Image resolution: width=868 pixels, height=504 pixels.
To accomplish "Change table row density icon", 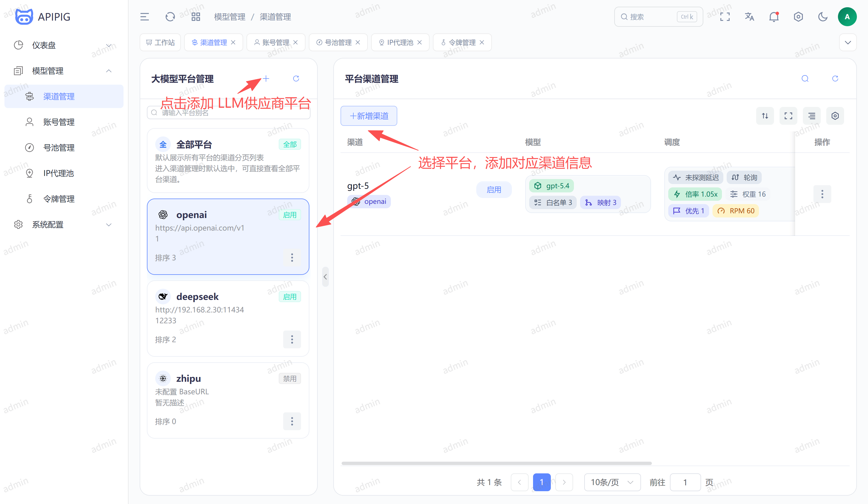I will (x=812, y=116).
